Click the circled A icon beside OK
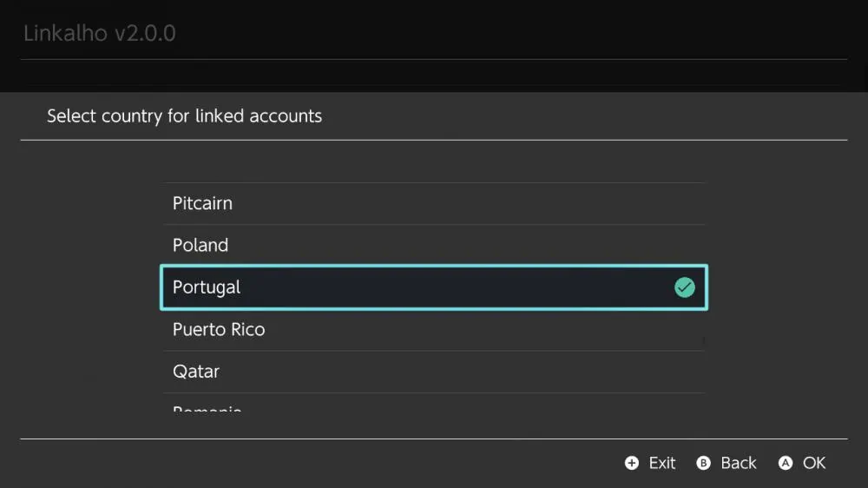 (785, 463)
